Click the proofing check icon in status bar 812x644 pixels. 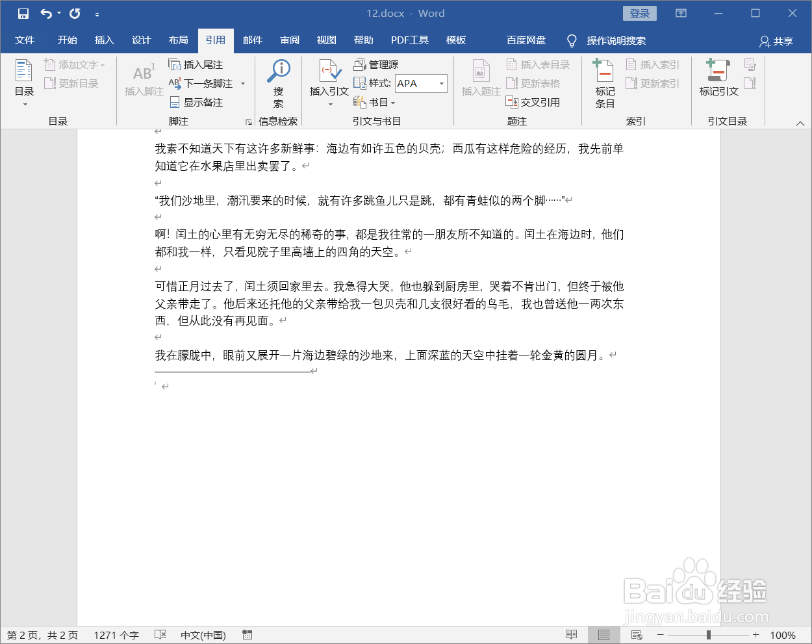coord(160,635)
